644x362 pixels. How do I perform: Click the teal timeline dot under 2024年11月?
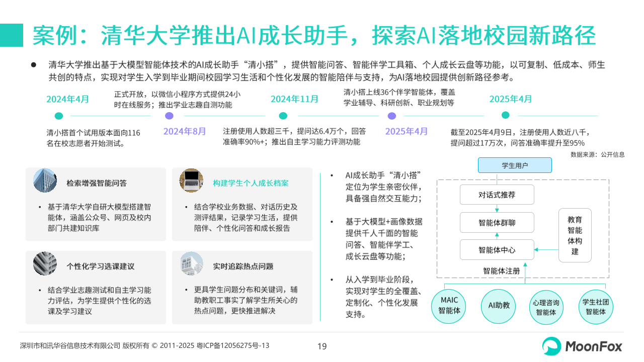tap(283, 116)
